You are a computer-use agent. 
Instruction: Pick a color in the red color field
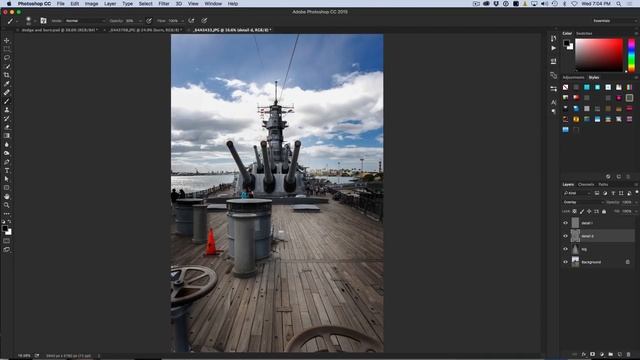599,55
